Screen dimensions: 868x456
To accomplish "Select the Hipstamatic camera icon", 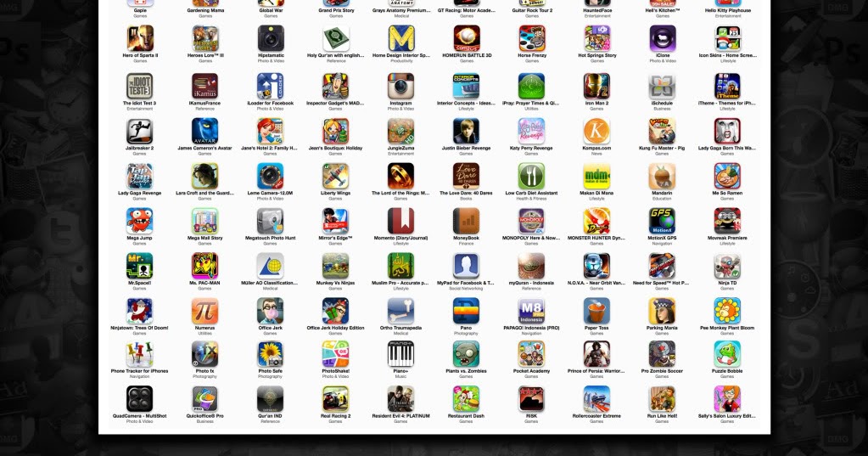I will point(271,39).
